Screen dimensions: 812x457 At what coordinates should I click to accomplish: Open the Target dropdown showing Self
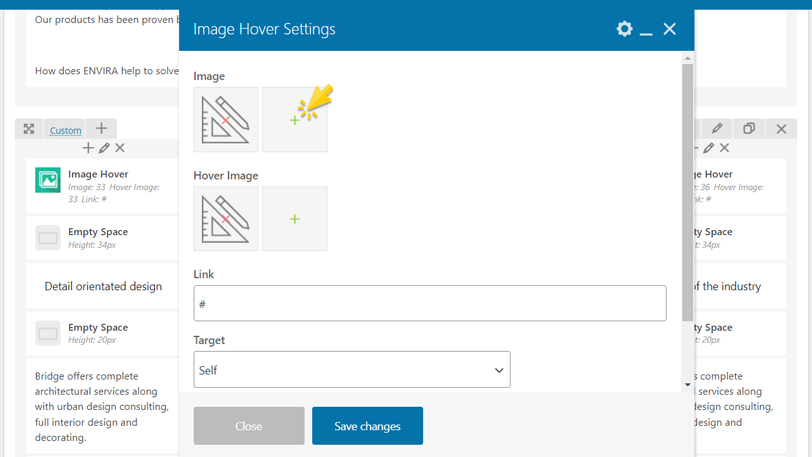tap(352, 370)
